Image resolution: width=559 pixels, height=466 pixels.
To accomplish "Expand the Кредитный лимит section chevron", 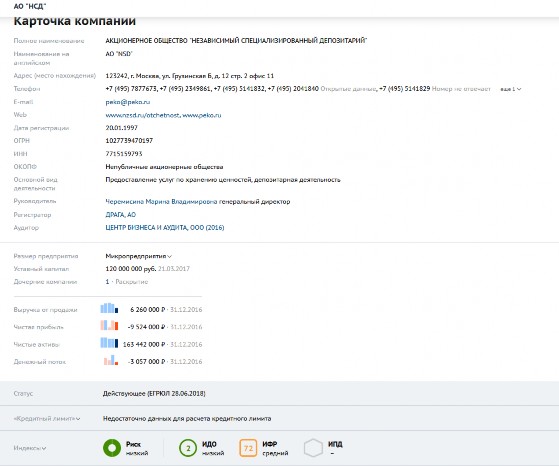I will pyautogui.click(x=78, y=419).
